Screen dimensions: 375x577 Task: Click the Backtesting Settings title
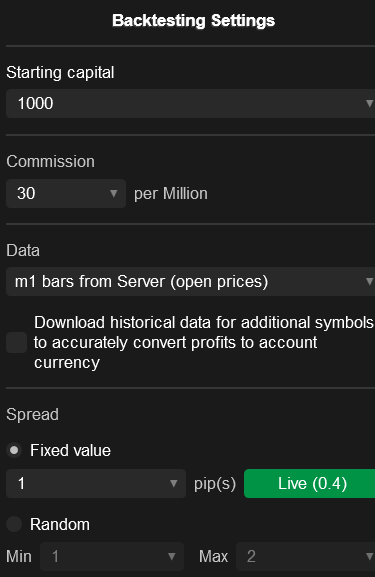point(194,21)
